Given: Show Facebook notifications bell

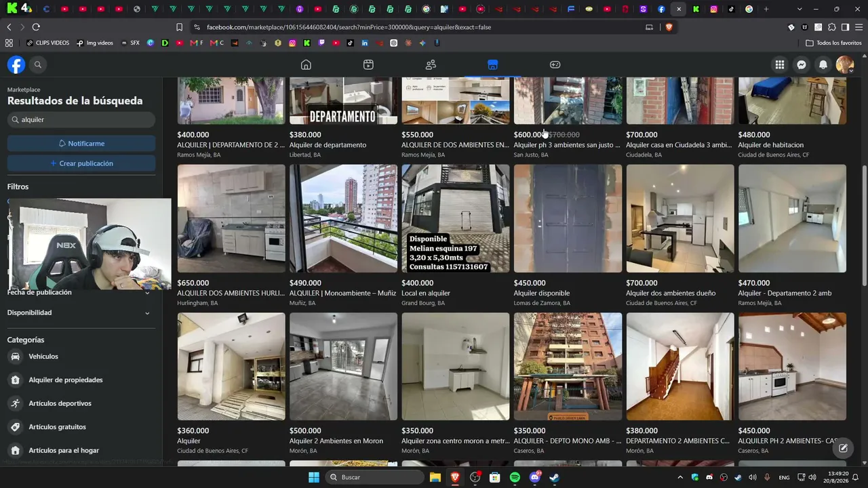Looking at the screenshot, I should pyautogui.click(x=823, y=64).
